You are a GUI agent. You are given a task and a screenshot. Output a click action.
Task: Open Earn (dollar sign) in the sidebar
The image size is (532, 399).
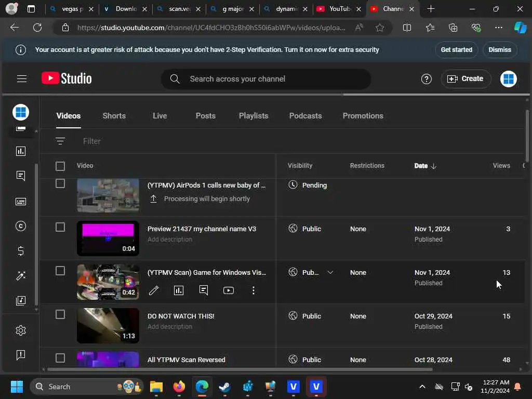click(21, 251)
